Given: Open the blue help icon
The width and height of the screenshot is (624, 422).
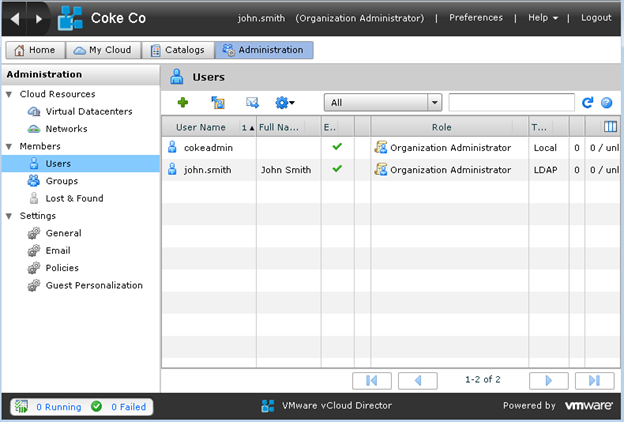Looking at the screenshot, I should (606, 102).
